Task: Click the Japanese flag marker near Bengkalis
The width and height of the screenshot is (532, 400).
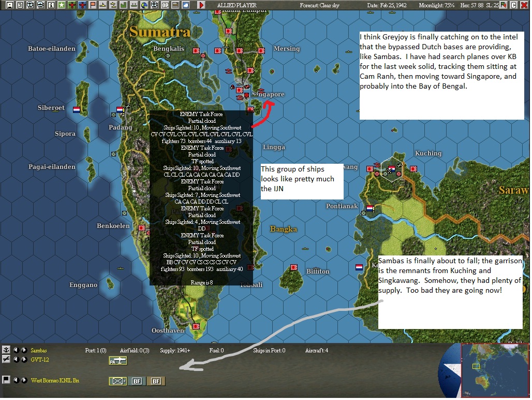Action: 196,51
